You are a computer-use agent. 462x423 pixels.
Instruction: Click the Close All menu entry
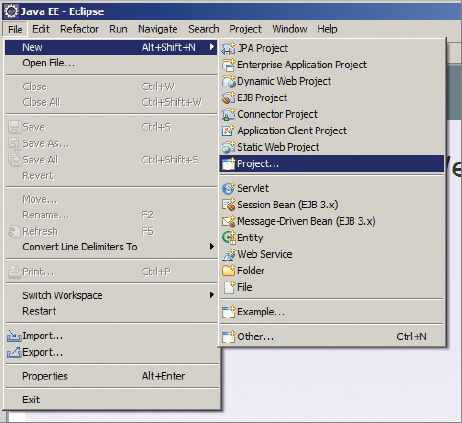[112, 102]
